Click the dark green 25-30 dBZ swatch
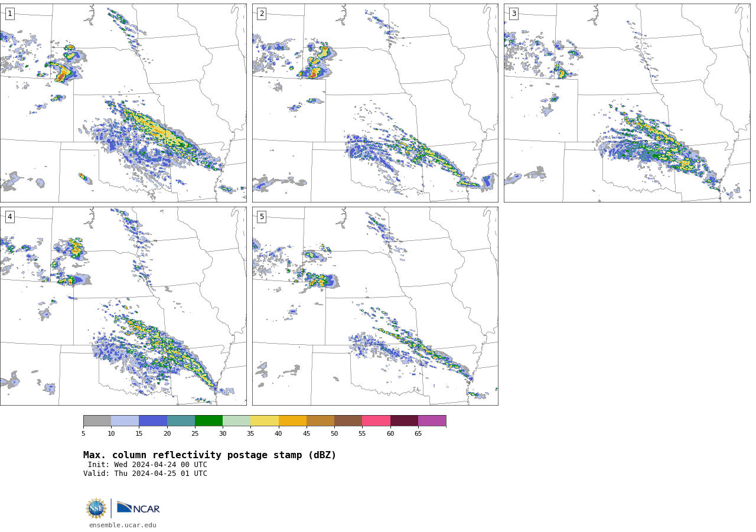Image resolution: width=756 pixels, height=532 pixels. tap(208, 421)
